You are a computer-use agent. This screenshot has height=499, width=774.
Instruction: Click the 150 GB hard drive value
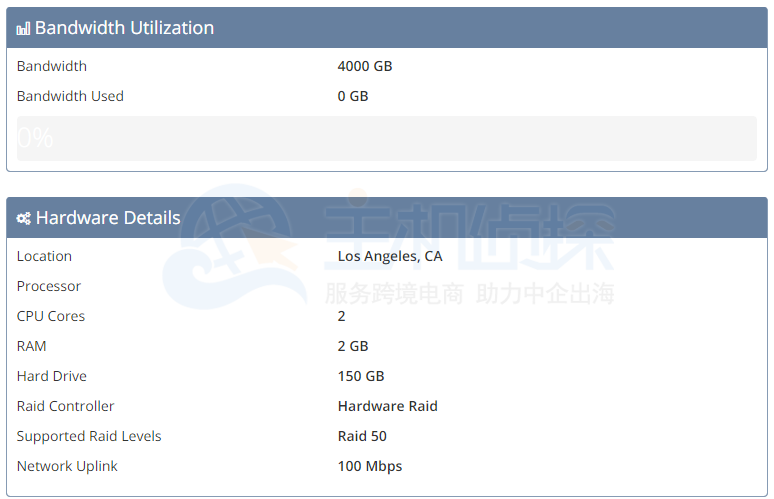(x=361, y=376)
